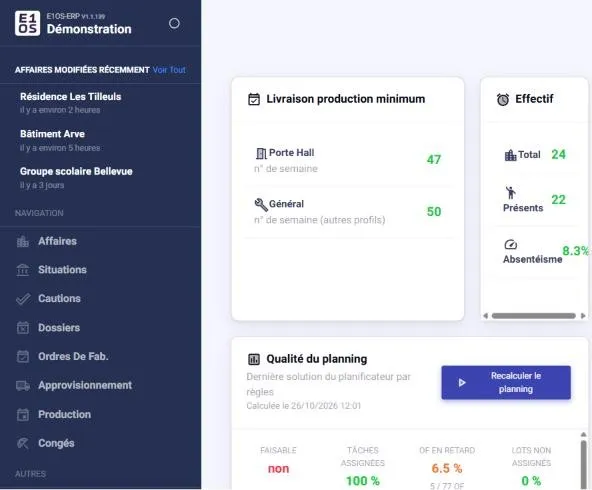Click the Total building icon in Effectif

tap(510, 155)
